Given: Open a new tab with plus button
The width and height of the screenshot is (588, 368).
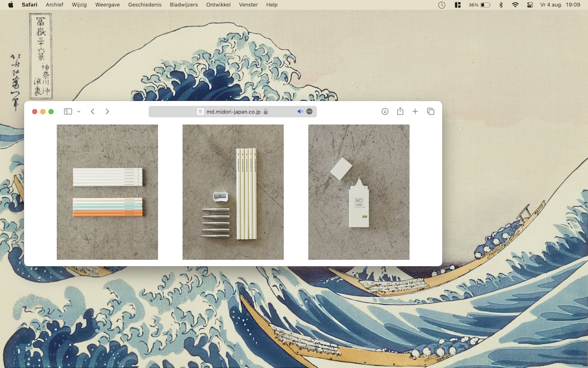Looking at the screenshot, I should (415, 112).
